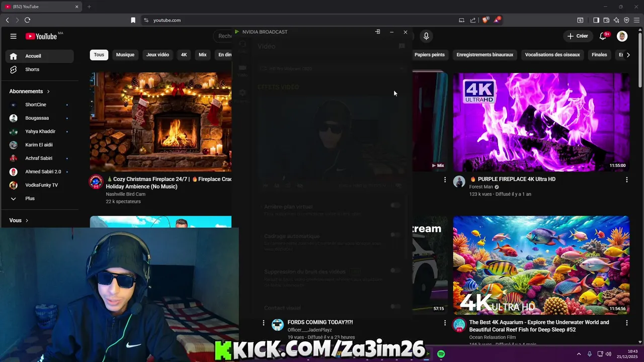Open the Brave Wallet icon
The width and height of the screenshot is (644, 362).
606,20
